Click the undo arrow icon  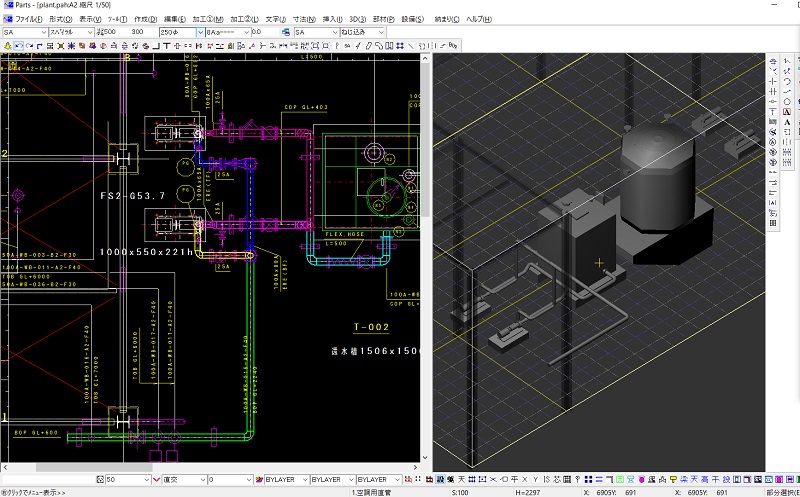[18, 46]
